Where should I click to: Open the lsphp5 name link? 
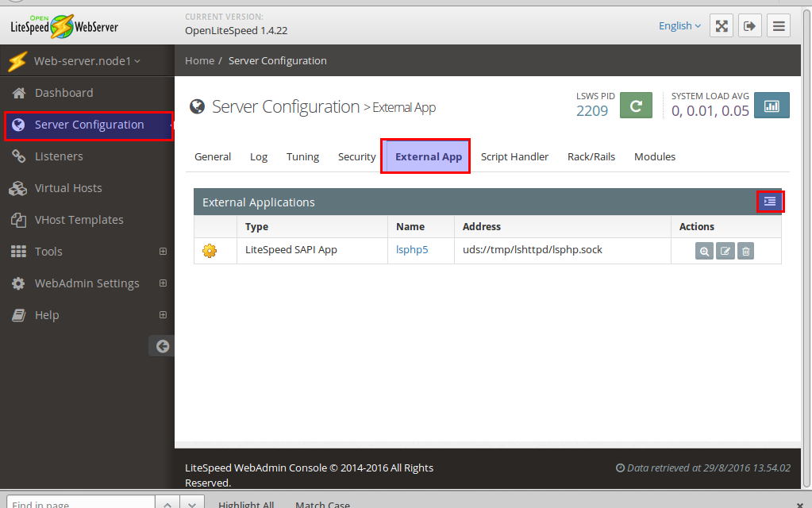(412, 249)
